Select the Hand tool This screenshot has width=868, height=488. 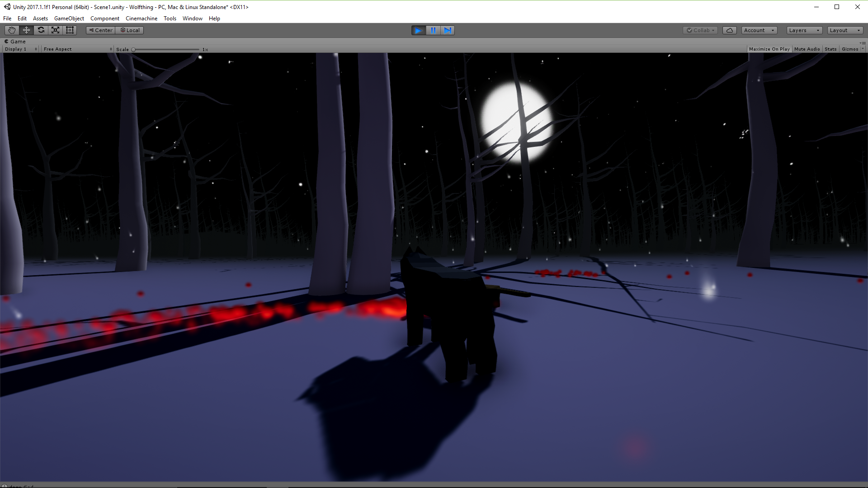[x=12, y=30]
